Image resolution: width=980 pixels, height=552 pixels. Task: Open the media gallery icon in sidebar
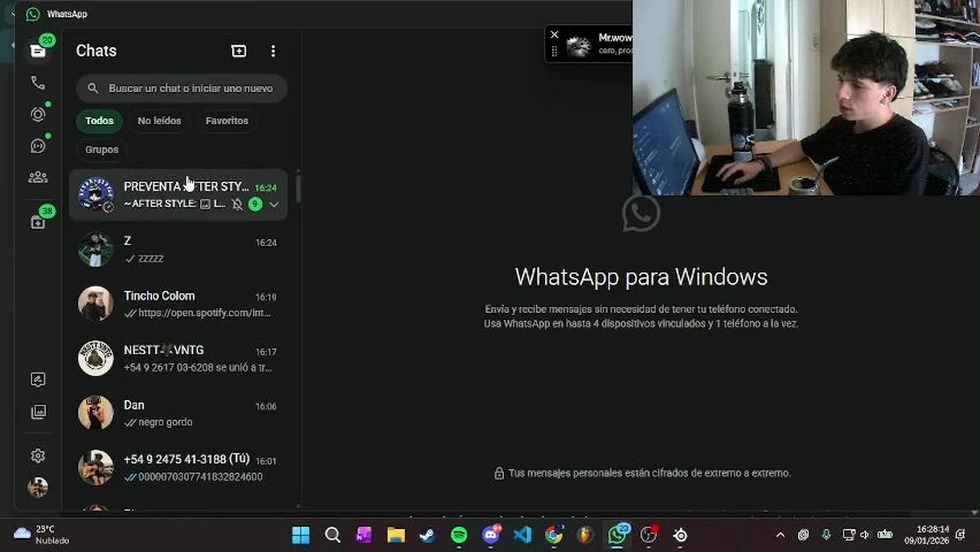click(38, 412)
